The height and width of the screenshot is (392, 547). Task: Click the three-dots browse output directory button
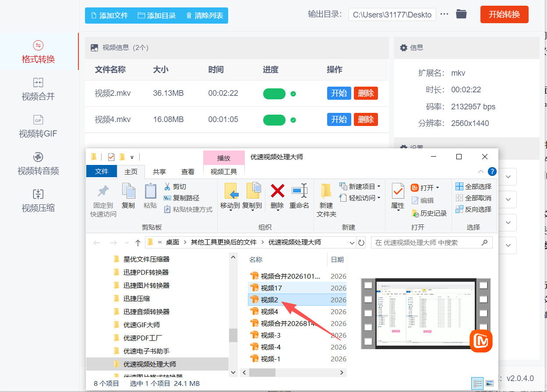pyautogui.click(x=445, y=14)
